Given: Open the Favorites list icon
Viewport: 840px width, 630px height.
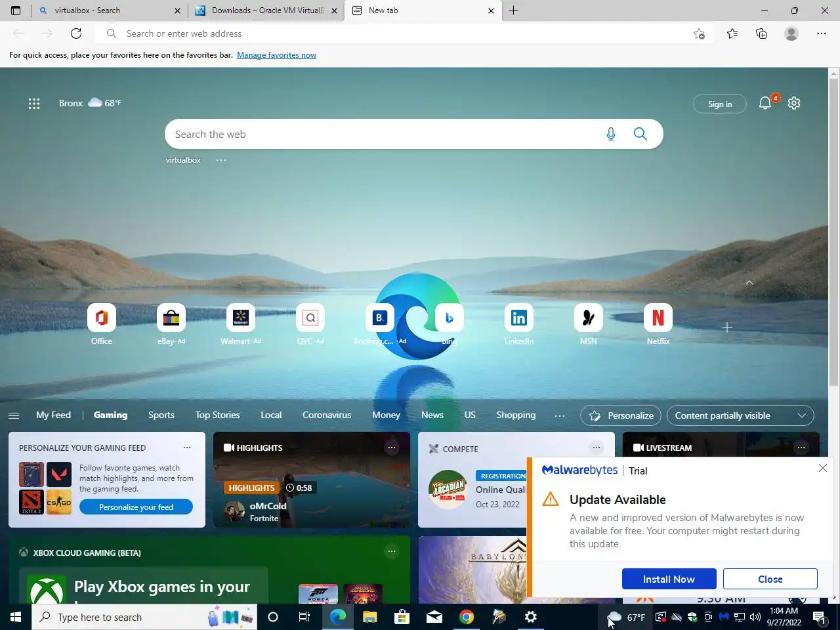Looking at the screenshot, I should pyautogui.click(x=732, y=33).
